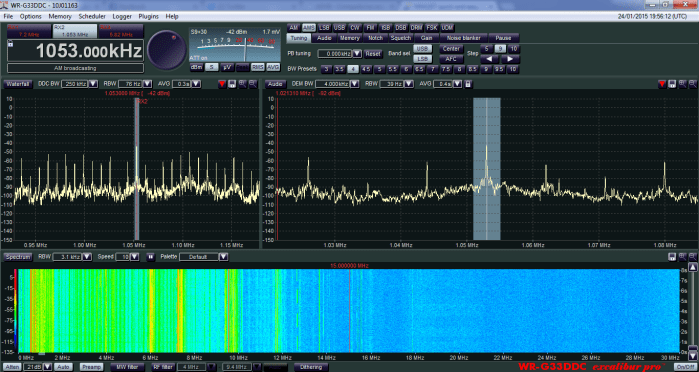The height and width of the screenshot is (372, 699).
Task: Click the lock icon next to demodulator AVG
Action: pos(468,84)
